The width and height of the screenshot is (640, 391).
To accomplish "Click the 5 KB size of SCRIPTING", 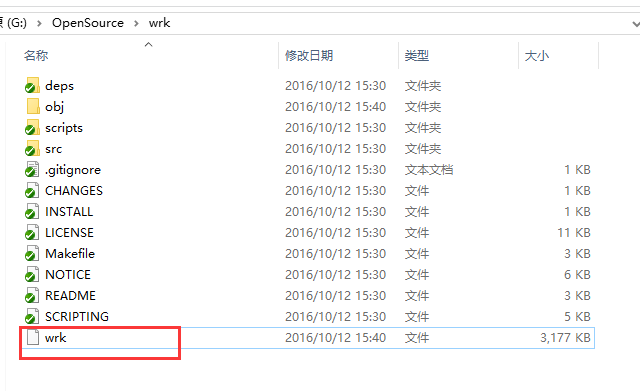I will [x=577, y=317].
